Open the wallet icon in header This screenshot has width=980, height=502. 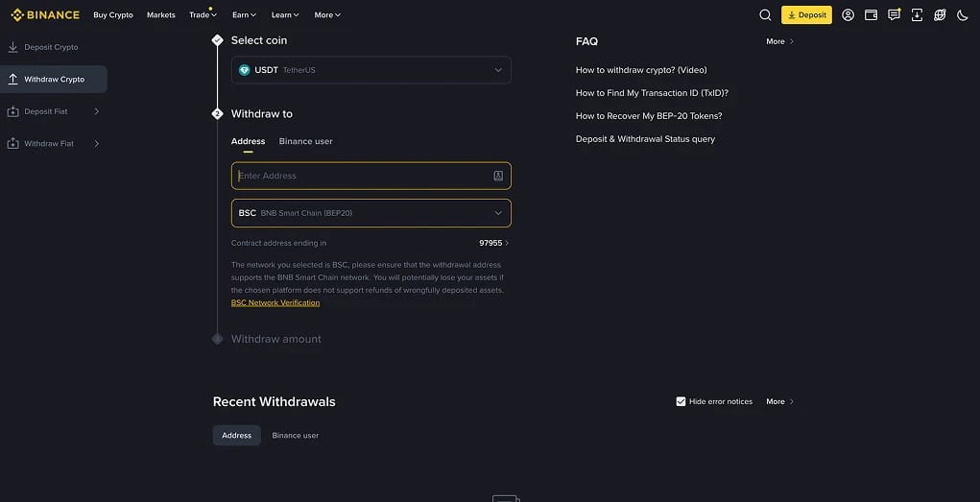(x=871, y=15)
